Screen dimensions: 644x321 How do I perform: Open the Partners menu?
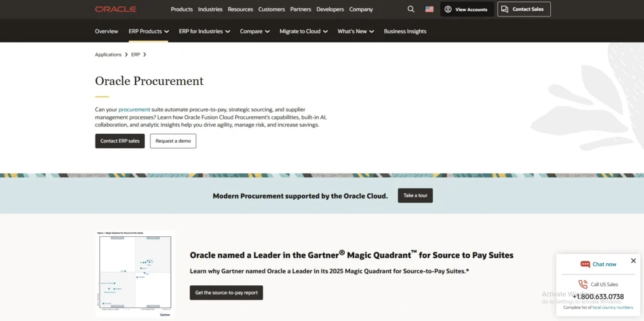click(301, 9)
